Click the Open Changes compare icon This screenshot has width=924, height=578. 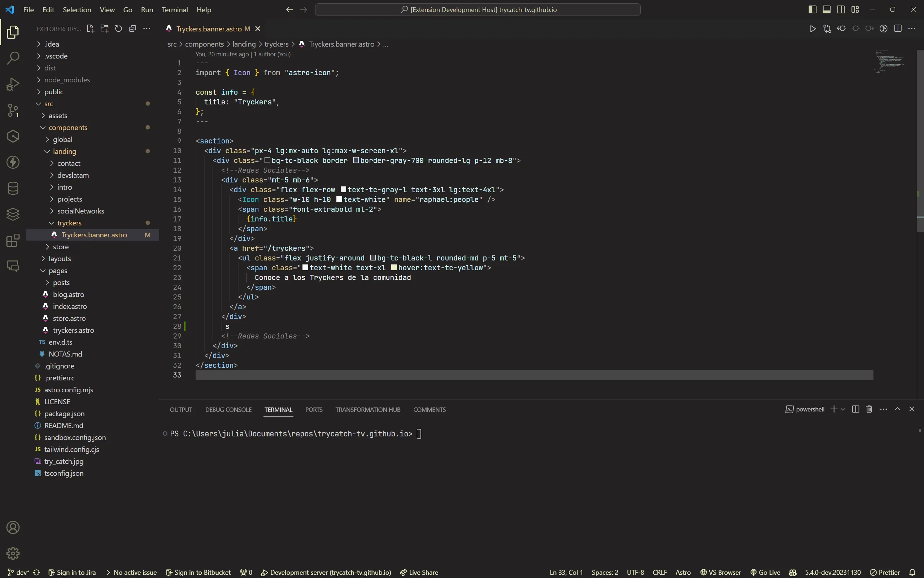point(827,29)
